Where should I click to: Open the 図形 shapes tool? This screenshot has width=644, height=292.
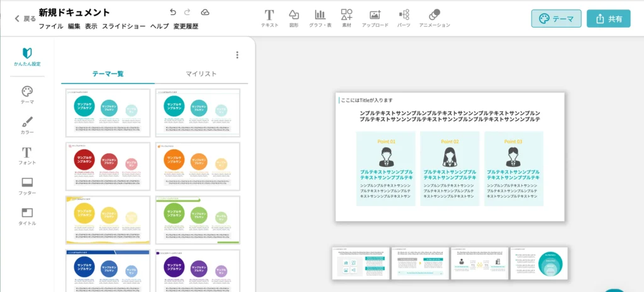point(294,14)
